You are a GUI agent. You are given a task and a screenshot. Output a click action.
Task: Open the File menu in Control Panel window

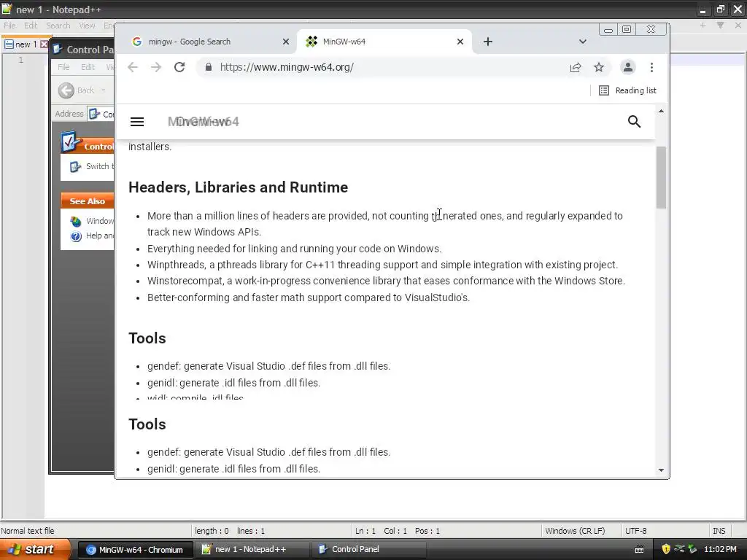coord(64,67)
